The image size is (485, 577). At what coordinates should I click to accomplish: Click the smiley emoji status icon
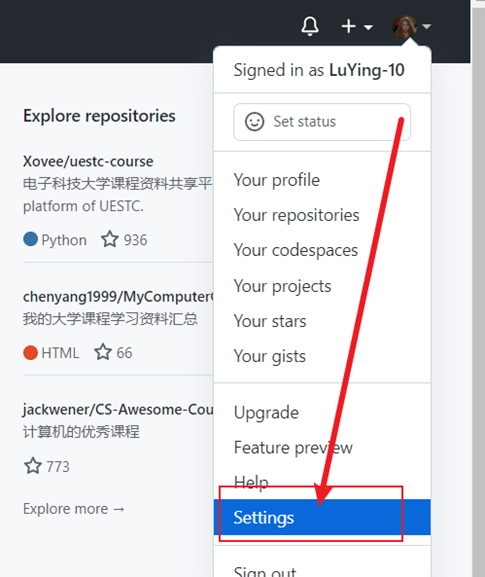coord(254,121)
